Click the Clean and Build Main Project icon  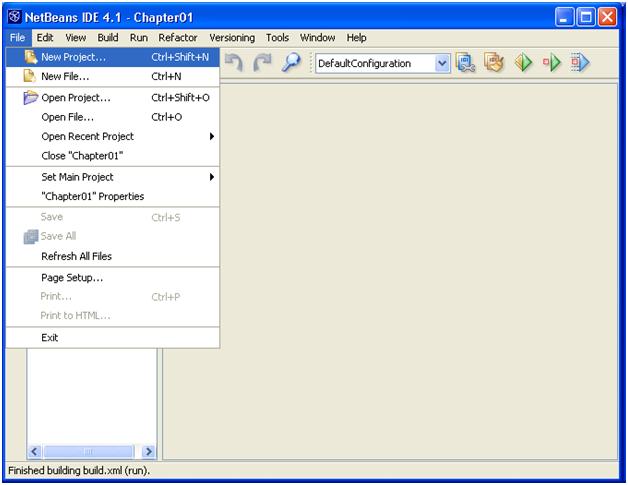tap(494, 63)
